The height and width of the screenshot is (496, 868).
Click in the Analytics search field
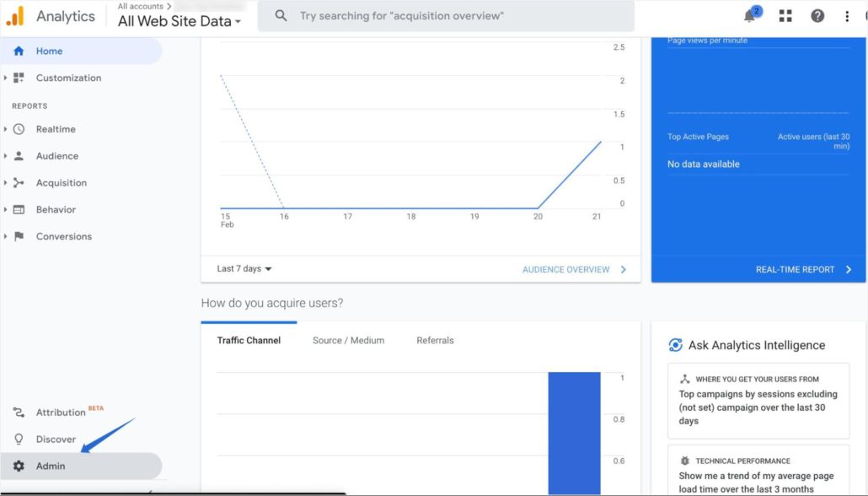coord(446,15)
